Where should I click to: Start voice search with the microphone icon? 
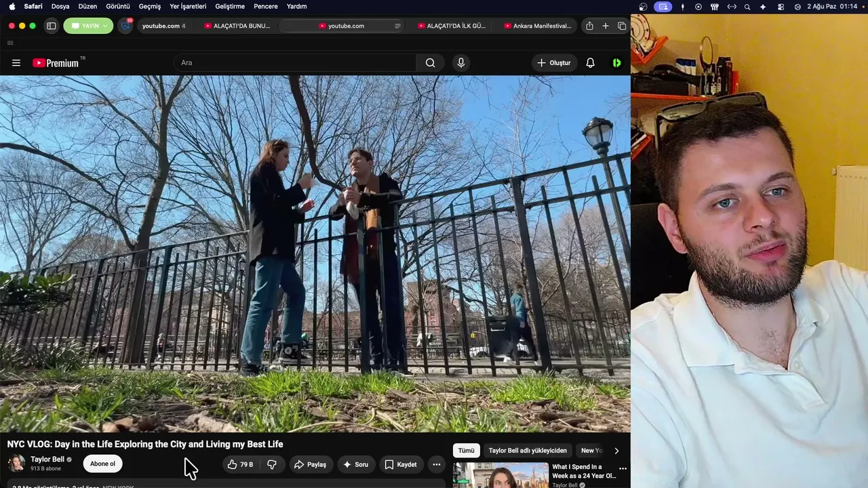point(461,63)
